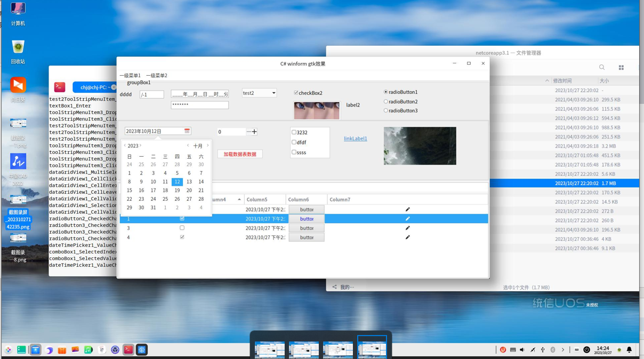
Task: Open the 一级菜单1 menu
Action: 130,76
